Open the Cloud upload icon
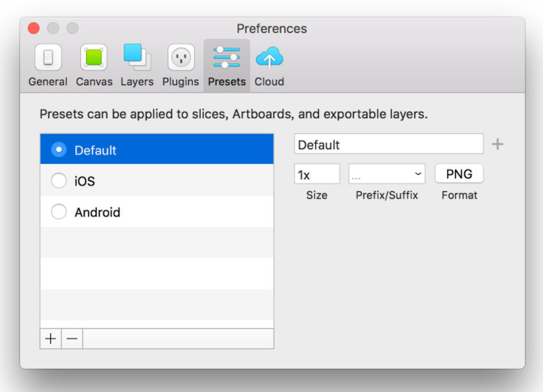 click(x=269, y=58)
